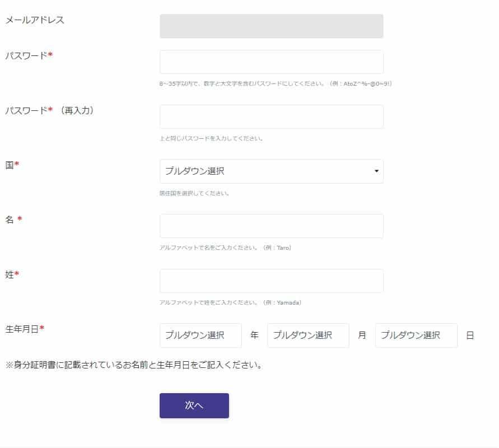Screen dimensions: 499x448
Task: Click the メールアドレス label
Action: 35,20
